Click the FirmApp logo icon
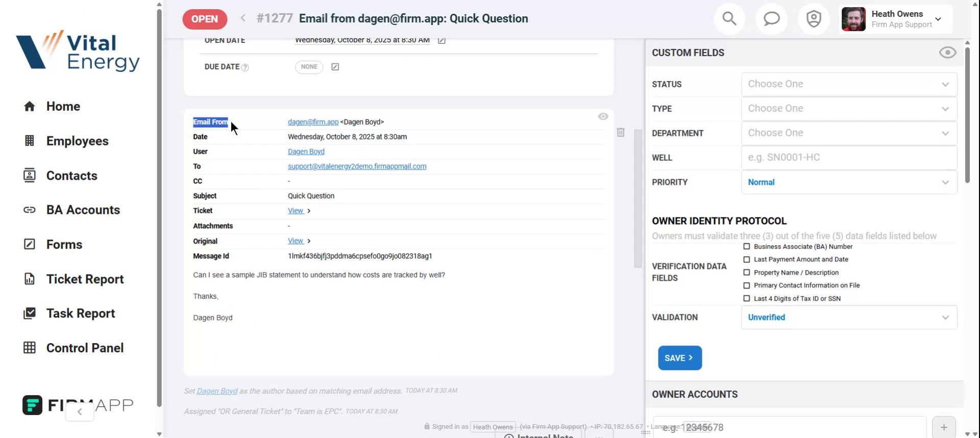 pos(32,405)
